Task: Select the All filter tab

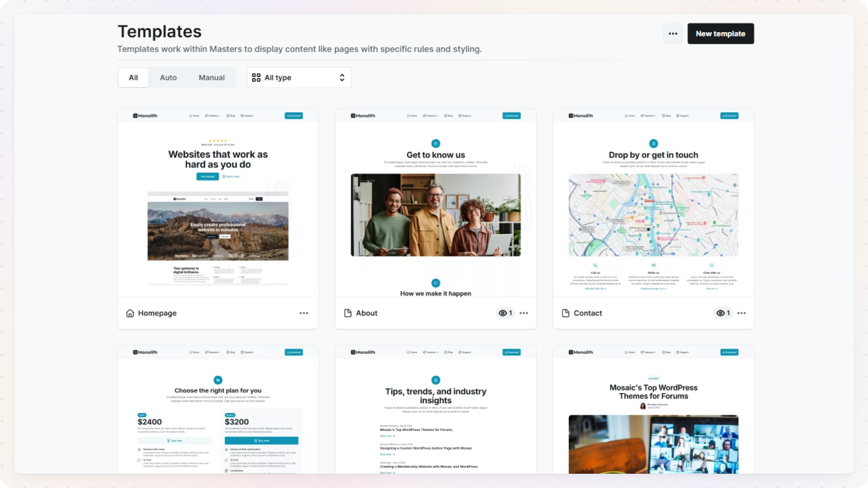Action: pyautogui.click(x=133, y=78)
